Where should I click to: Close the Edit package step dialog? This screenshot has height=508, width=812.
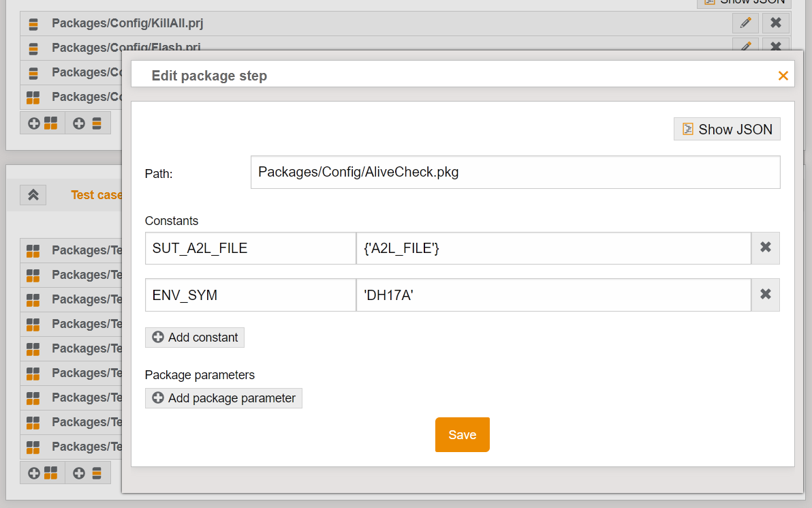[x=783, y=75]
